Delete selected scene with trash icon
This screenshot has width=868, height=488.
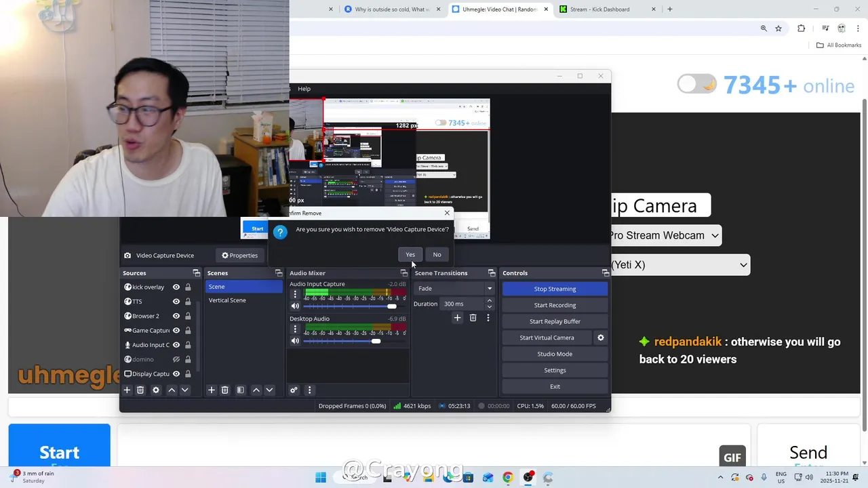pyautogui.click(x=225, y=390)
